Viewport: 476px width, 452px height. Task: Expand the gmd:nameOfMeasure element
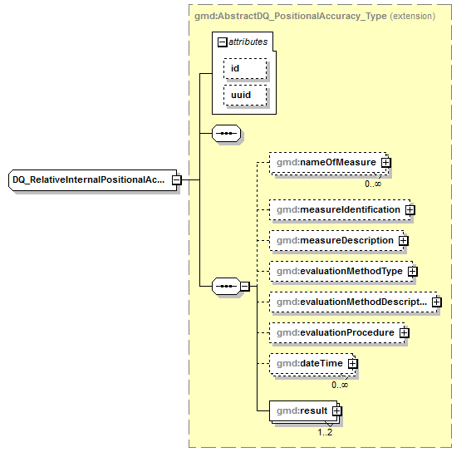[386, 163]
